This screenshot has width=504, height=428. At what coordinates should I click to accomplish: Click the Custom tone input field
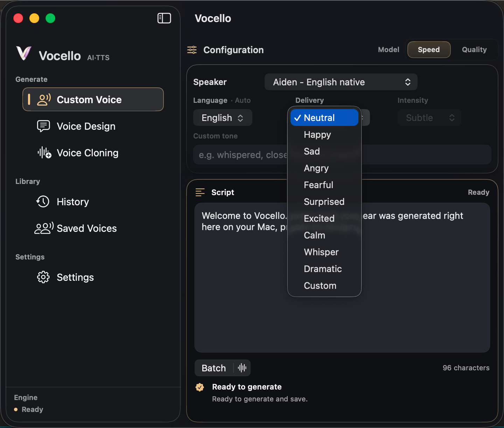(342, 155)
